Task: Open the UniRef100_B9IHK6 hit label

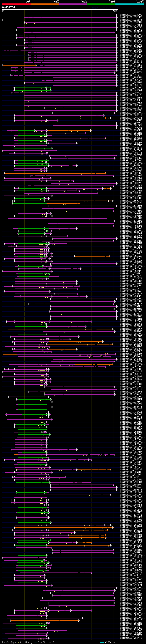Action: [131, 17]
